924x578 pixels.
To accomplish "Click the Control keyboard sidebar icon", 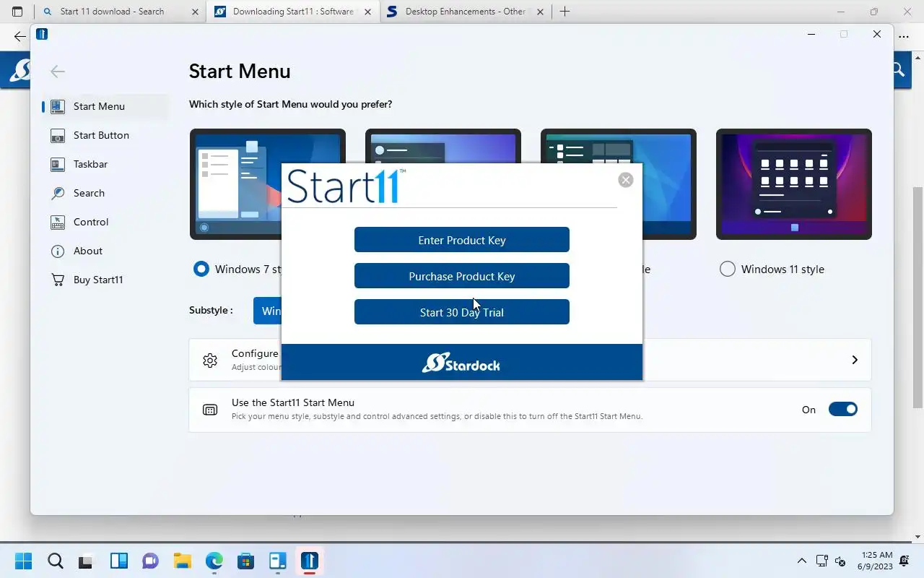I will (58, 222).
